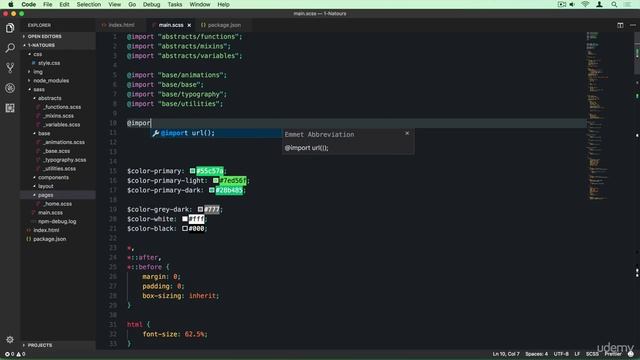The image size is (640, 360).
Task: Expand the PROJECTS section
Action: [40, 345]
